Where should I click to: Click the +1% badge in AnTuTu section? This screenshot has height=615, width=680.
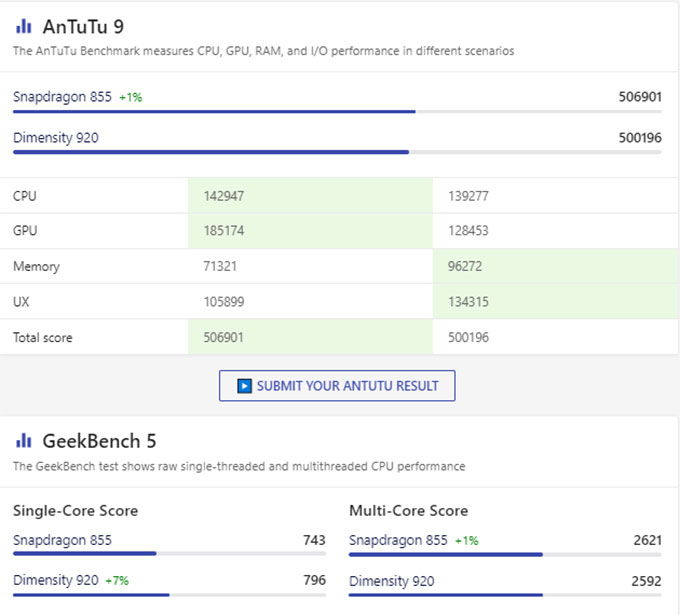click(x=131, y=97)
